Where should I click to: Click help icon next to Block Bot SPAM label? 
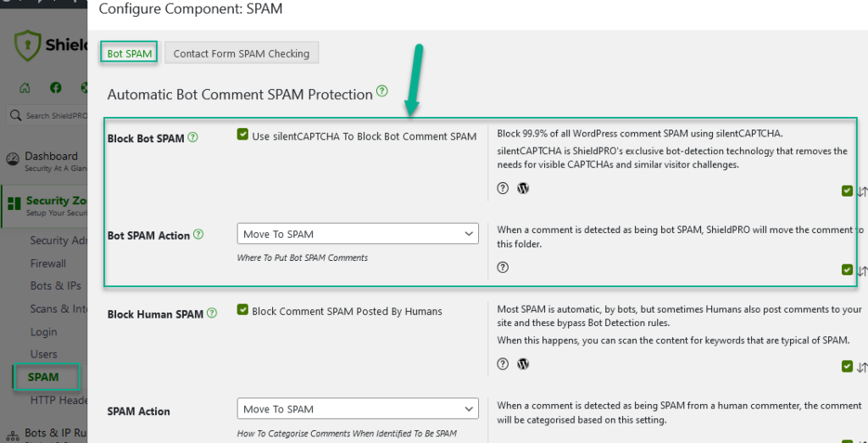[x=192, y=137]
